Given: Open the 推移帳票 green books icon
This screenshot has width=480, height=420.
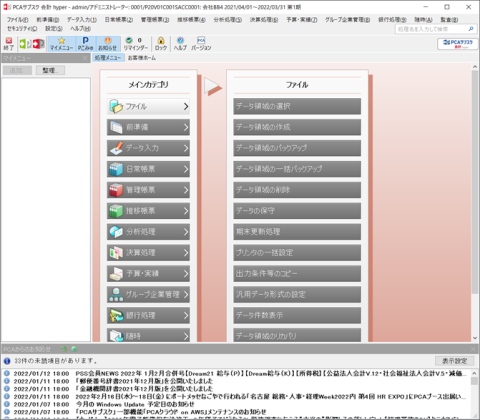Looking at the screenshot, I should (116, 211).
